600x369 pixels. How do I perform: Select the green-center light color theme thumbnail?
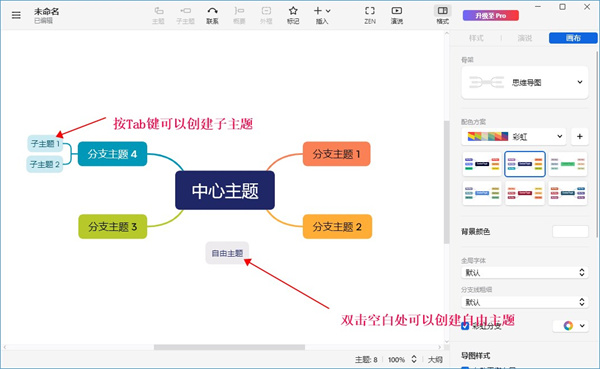(x=568, y=164)
